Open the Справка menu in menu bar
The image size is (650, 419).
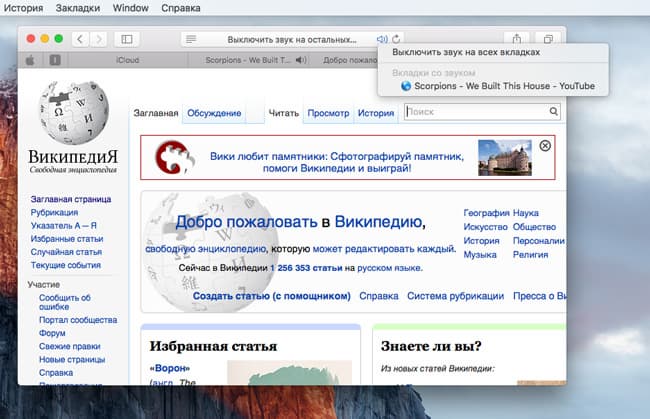(x=181, y=8)
